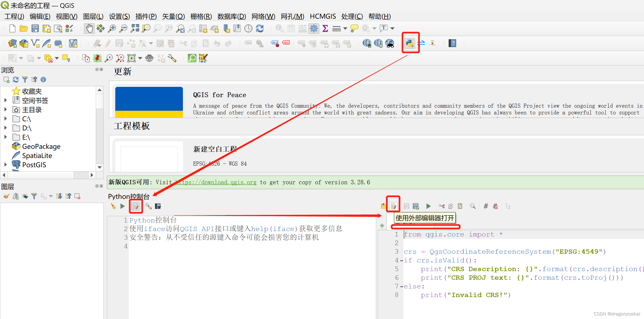Expand the C:\ drive node

click(5, 119)
